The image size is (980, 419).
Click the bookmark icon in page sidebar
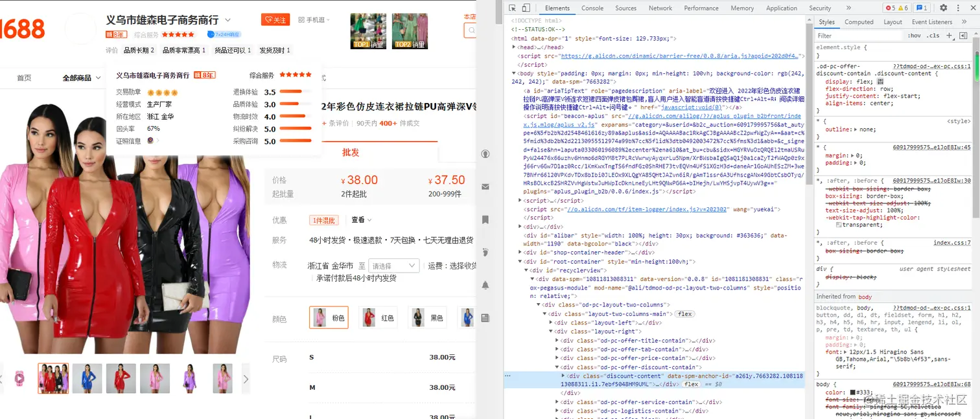click(x=485, y=220)
